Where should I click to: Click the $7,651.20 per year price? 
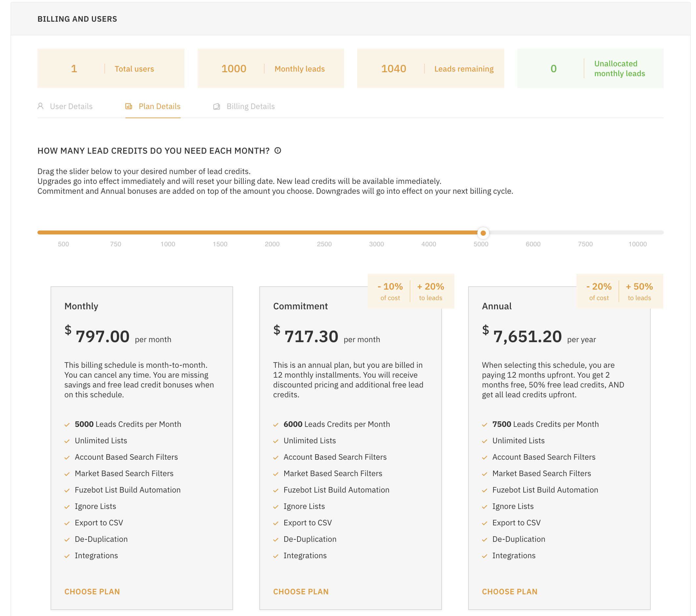(539, 335)
